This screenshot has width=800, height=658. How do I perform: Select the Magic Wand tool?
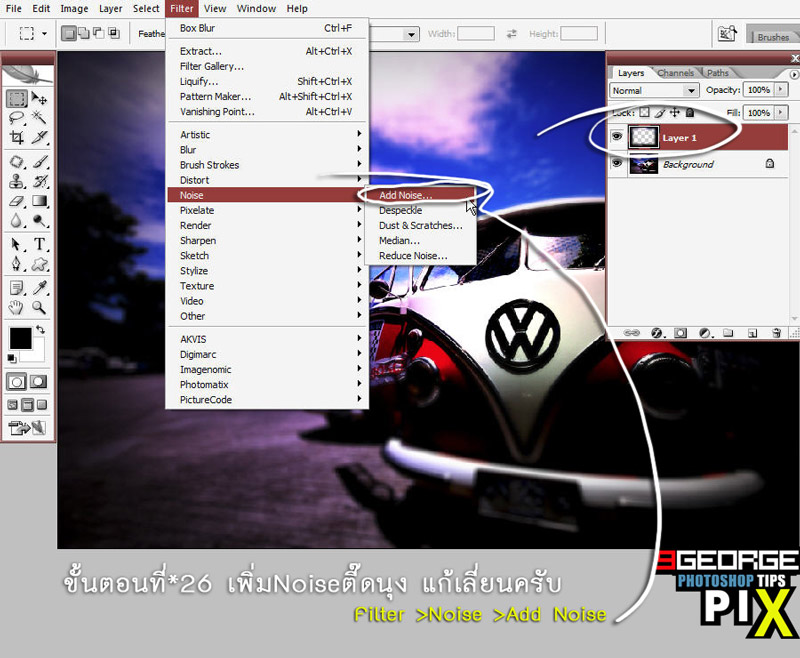pyautogui.click(x=39, y=118)
